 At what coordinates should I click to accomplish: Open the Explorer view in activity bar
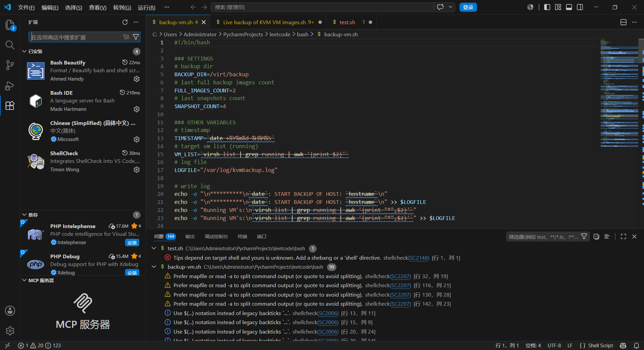click(10, 25)
